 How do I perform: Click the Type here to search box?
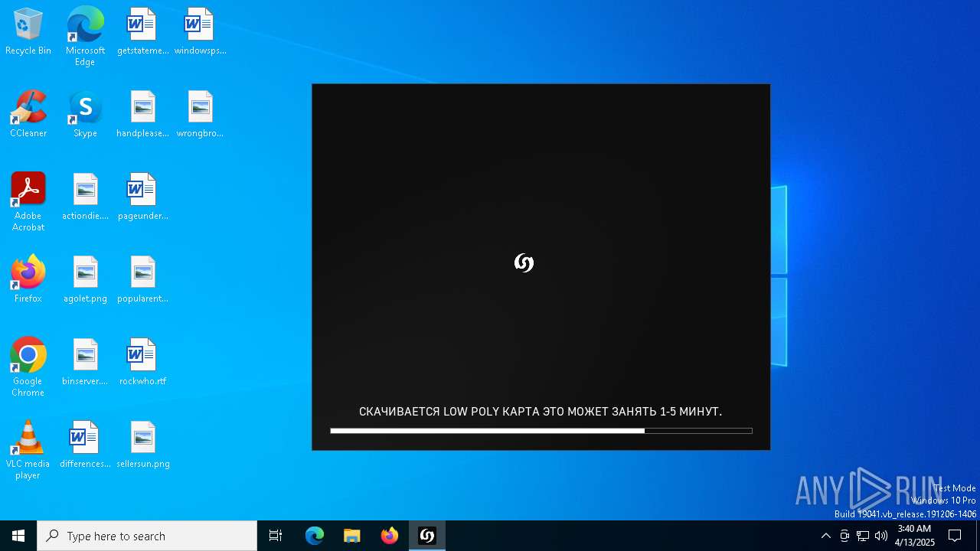tap(147, 536)
